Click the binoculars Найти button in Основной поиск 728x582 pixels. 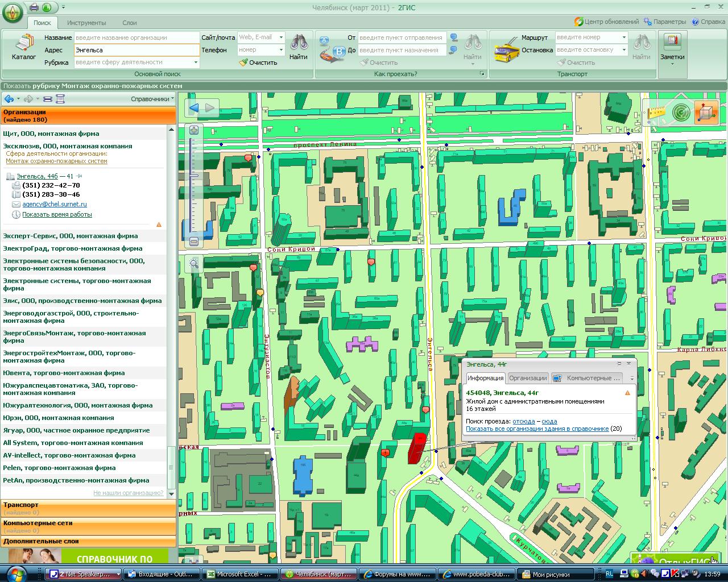[x=299, y=47]
